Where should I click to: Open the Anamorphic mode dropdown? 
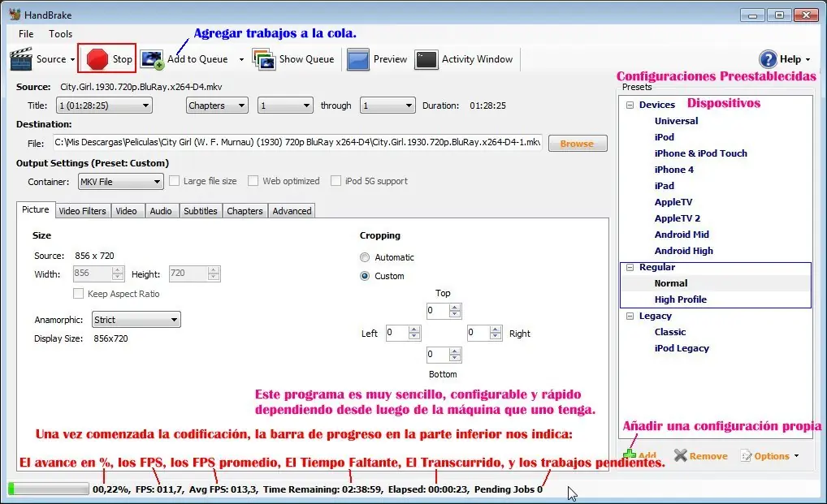136,320
